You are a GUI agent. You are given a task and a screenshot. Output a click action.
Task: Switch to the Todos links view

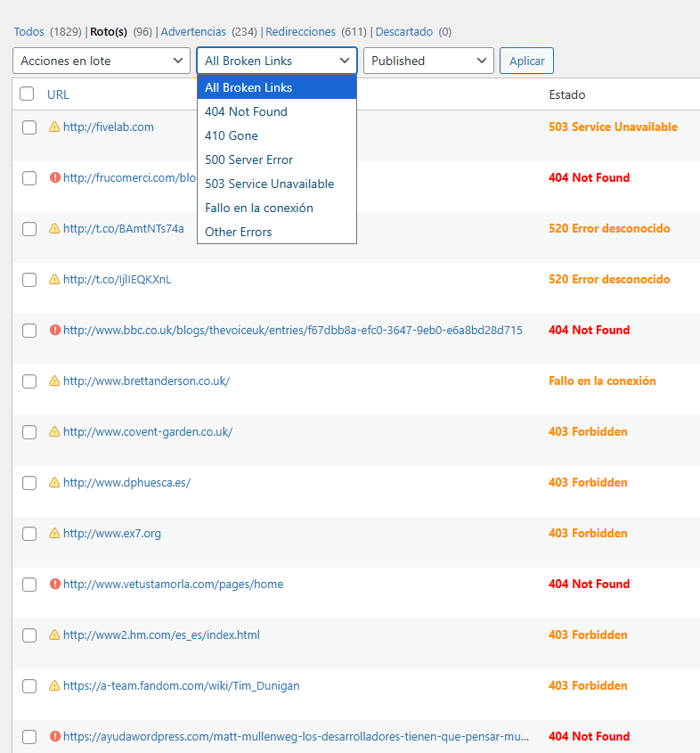click(28, 32)
